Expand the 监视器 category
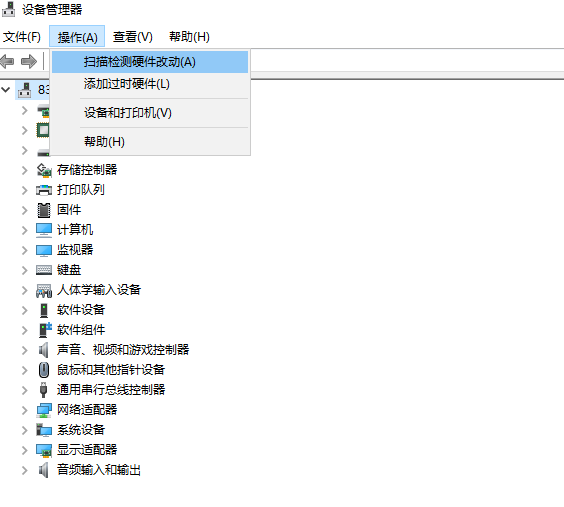 24,250
